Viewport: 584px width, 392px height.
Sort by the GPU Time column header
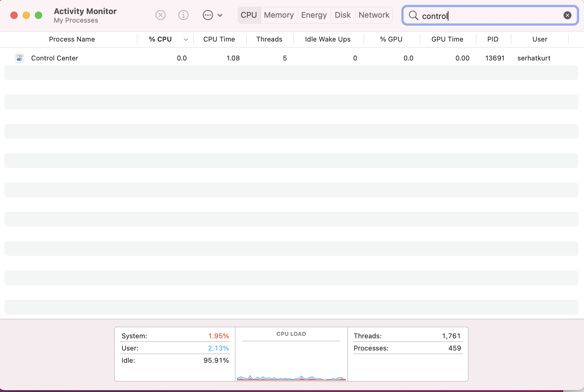pyautogui.click(x=447, y=39)
